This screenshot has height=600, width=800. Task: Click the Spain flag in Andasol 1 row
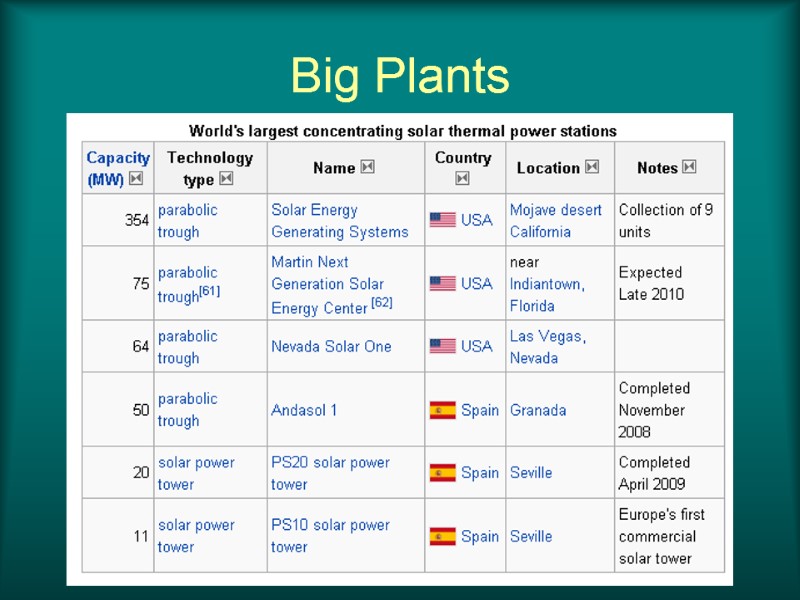(442, 410)
